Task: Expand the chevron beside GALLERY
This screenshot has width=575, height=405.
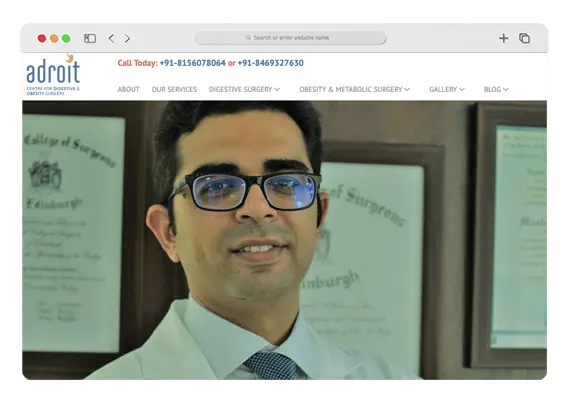Action: (x=462, y=89)
